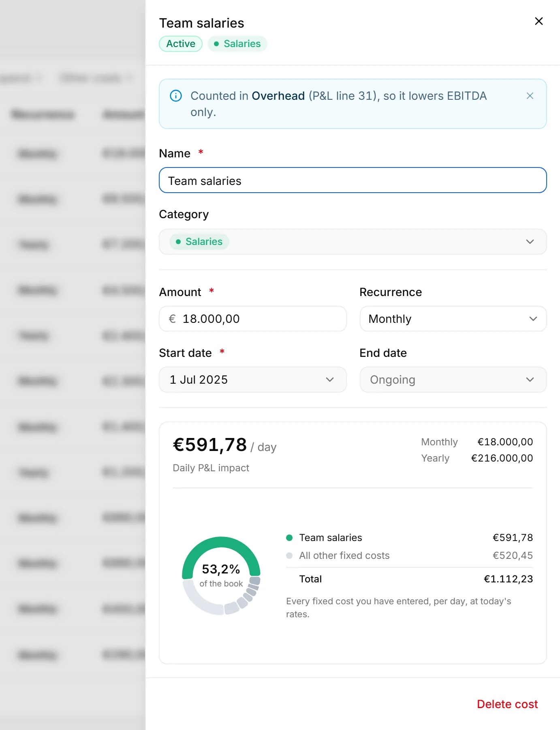Select the '€1.112,23' total value
This screenshot has height=730, width=560.
click(x=508, y=579)
